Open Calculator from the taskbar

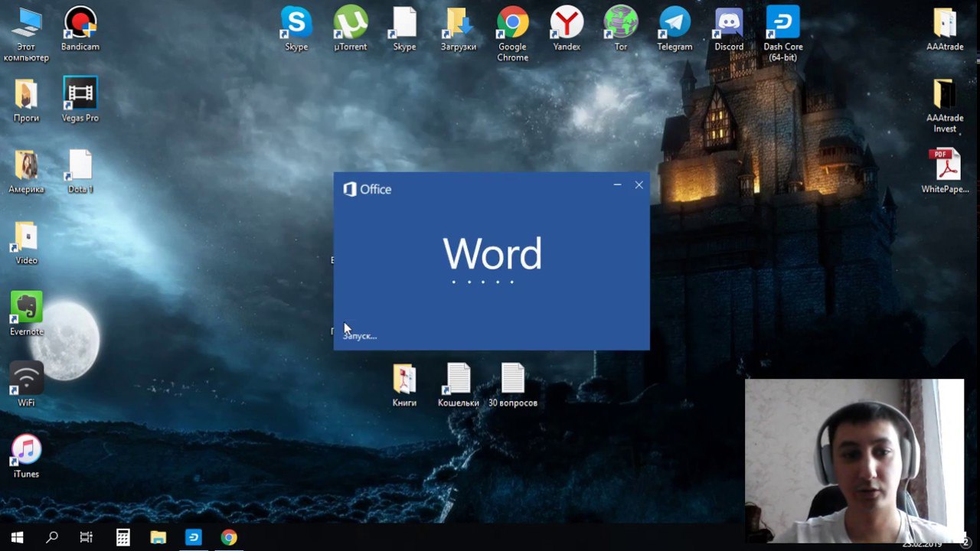(x=122, y=537)
